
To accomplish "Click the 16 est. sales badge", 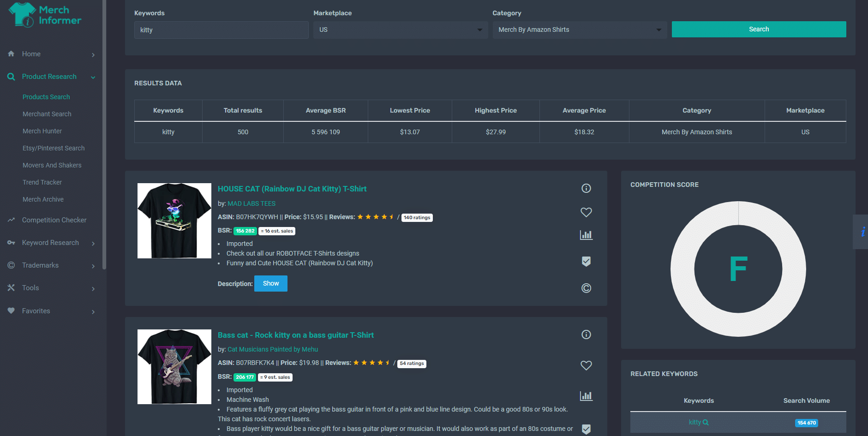I will click(x=277, y=231).
